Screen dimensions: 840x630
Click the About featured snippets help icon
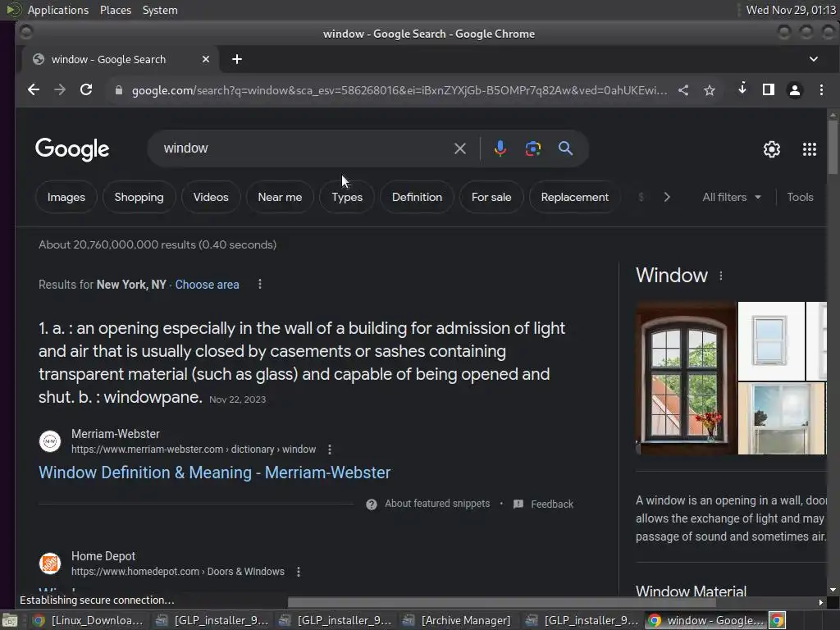pyautogui.click(x=372, y=504)
